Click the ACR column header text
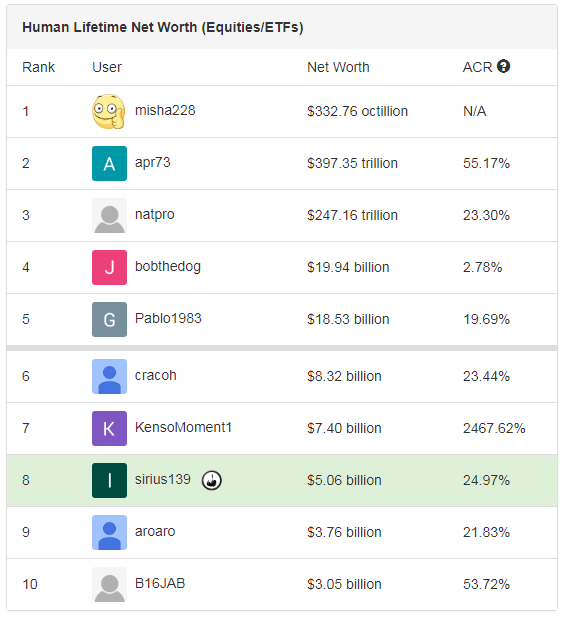The height and width of the screenshot is (619, 563). 477,67
